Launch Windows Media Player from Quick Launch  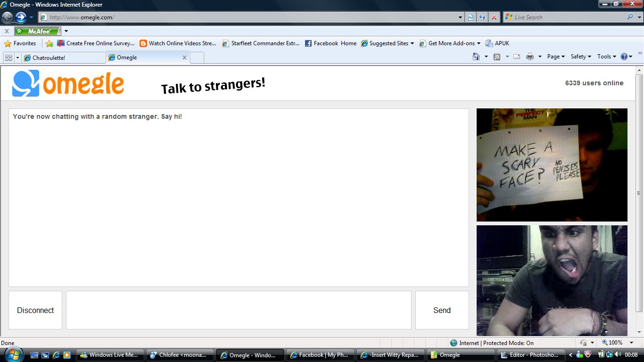pyautogui.click(x=67, y=355)
